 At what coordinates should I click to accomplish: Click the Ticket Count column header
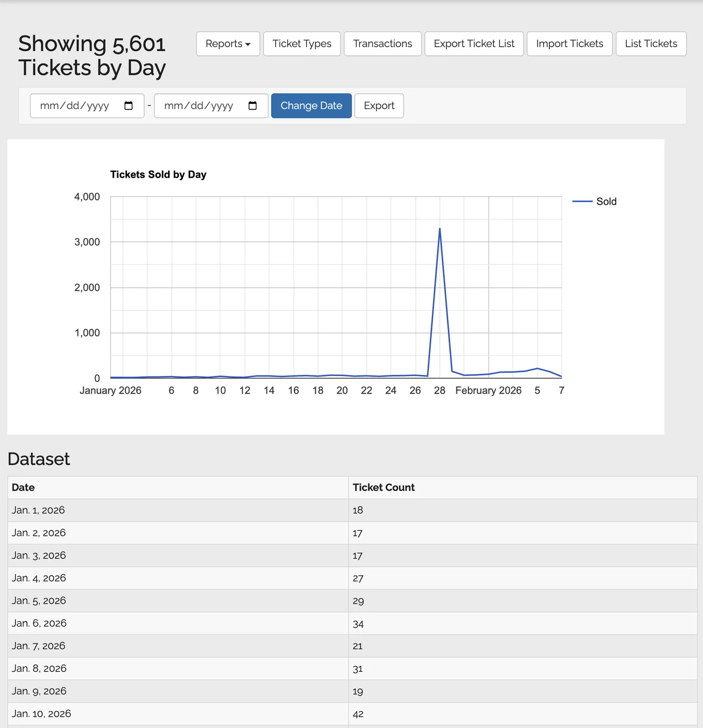pyautogui.click(x=523, y=488)
